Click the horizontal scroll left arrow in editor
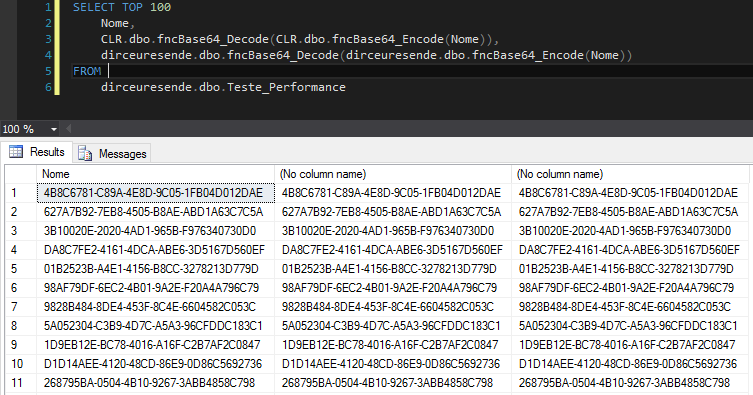The image size is (753, 395). (69, 129)
